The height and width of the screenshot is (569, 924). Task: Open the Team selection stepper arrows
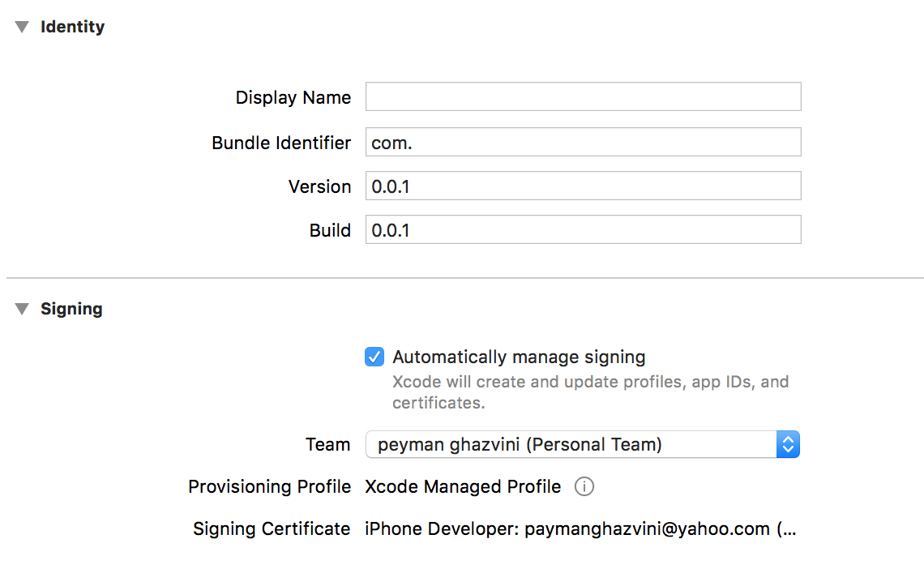[x=787, y=444]
